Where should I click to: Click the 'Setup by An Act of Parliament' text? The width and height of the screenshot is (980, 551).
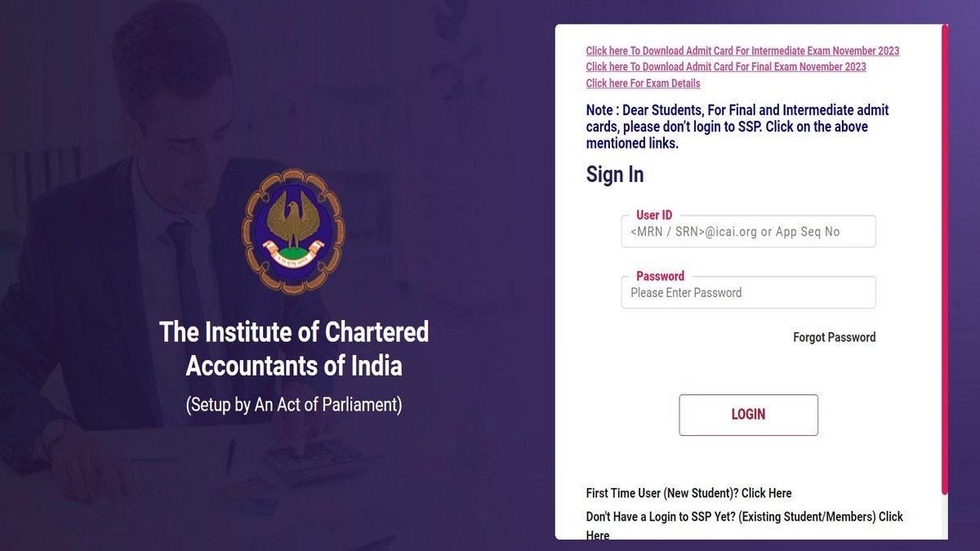[x=294, y=404]
